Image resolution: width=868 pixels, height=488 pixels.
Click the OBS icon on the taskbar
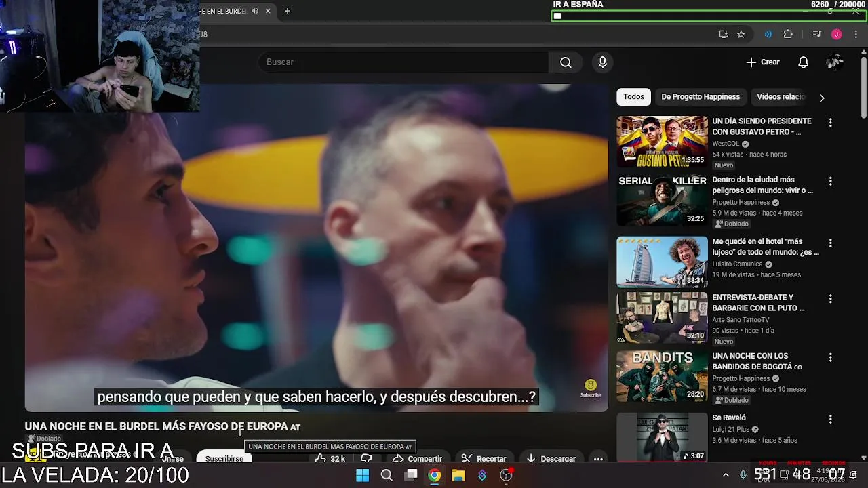point(506,475)
